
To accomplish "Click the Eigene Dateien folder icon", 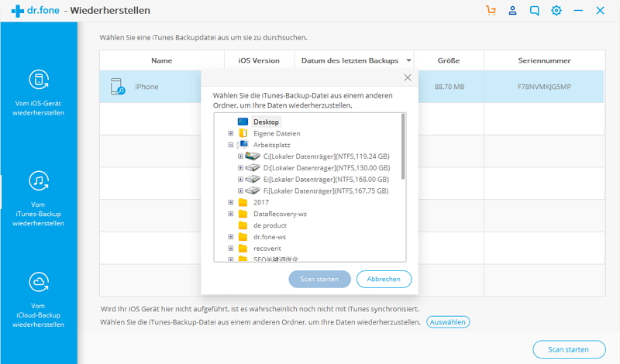I will click(x=243, y=133).
